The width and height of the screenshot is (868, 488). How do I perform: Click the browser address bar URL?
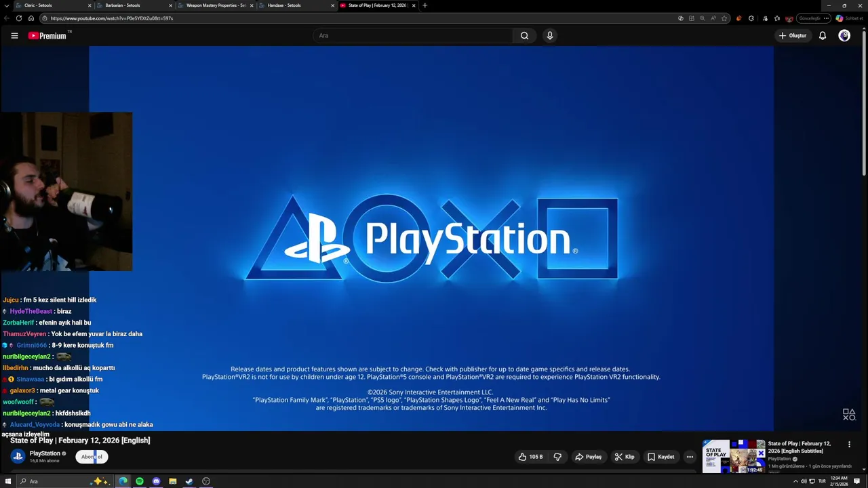point(112,18)
